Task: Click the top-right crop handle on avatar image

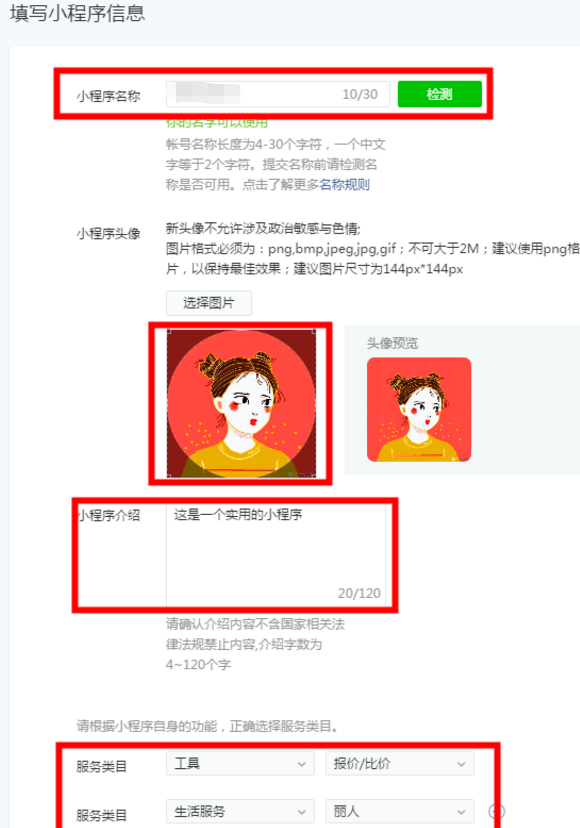Action: coord(314,332)
